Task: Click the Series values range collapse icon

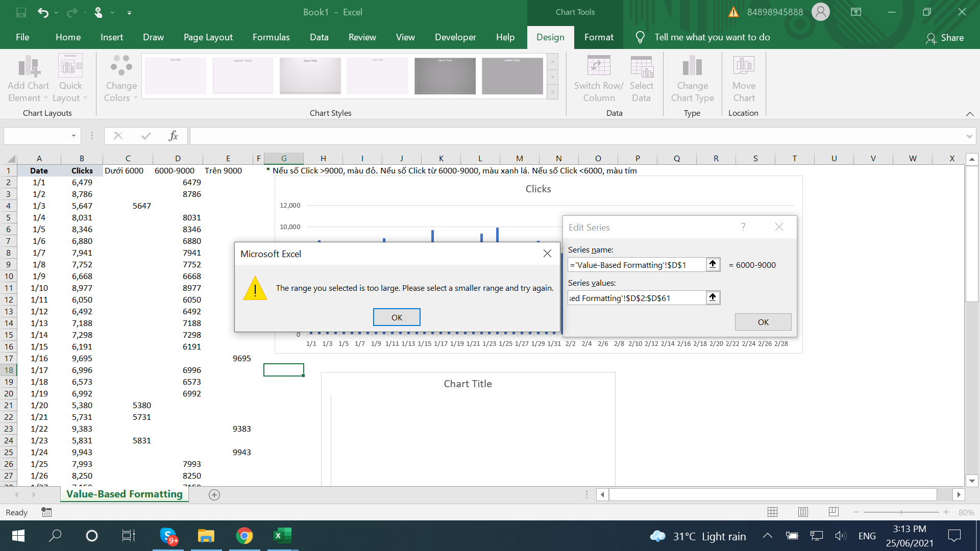Action: pyautogui.click(x=713, y=297)
